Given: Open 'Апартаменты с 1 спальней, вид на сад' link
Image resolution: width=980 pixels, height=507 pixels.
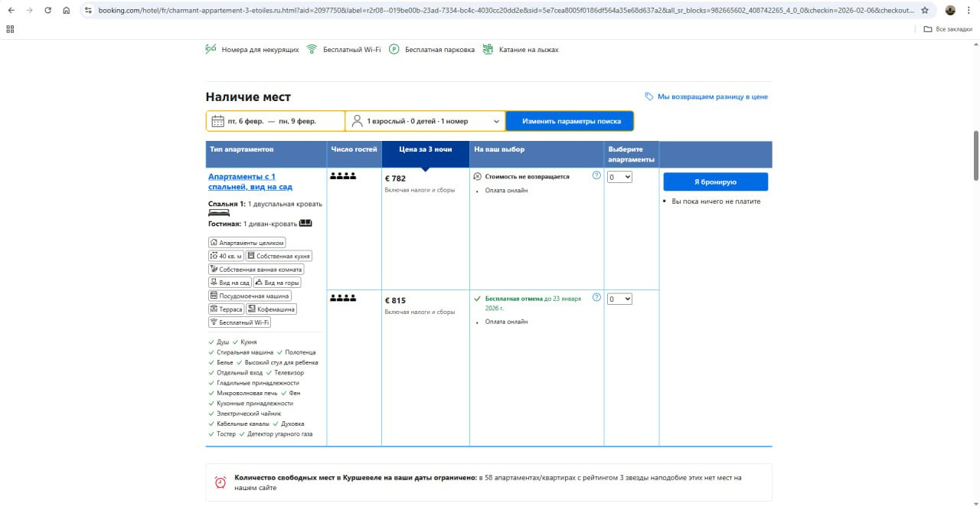Looking at the screenshot, I should [x=250, y=182].
